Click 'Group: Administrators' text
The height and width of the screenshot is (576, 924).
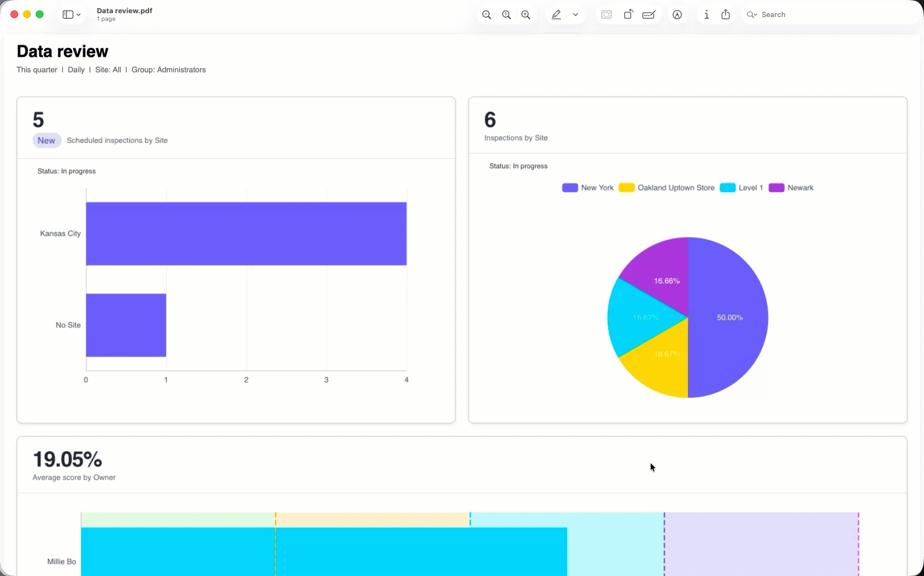[168, 70]
